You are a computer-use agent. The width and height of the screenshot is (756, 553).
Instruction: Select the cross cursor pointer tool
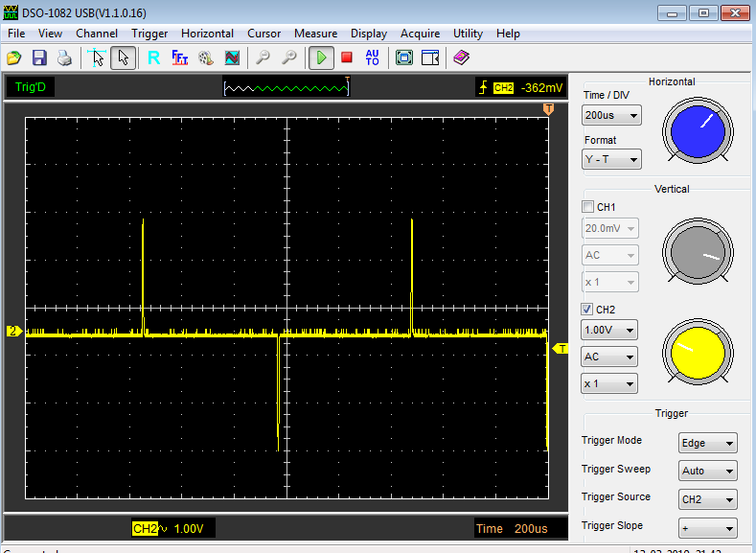[x=97, y=58]
